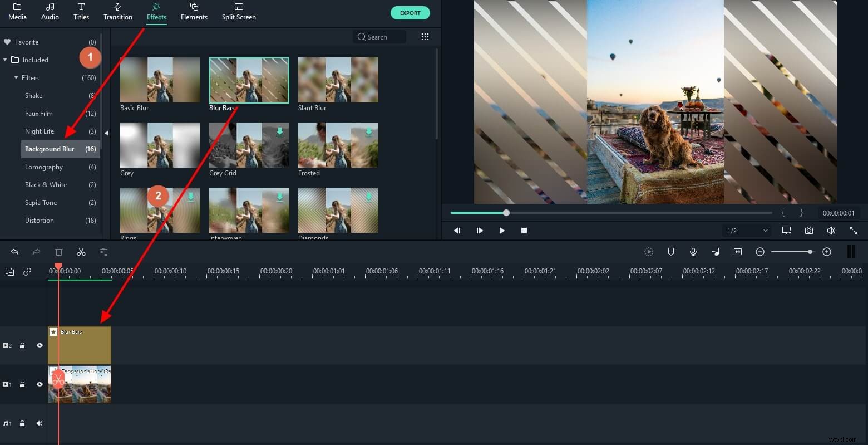Click the delete trash icon above the timeline
Image resolution: width=868 pixels, height=445 pixels.
pyautogui.click(x=59, y=252)
